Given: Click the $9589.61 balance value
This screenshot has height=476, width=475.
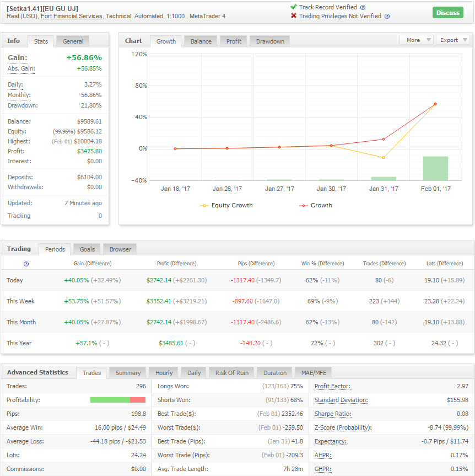Looking at the screenshot, I should (89, 121).
